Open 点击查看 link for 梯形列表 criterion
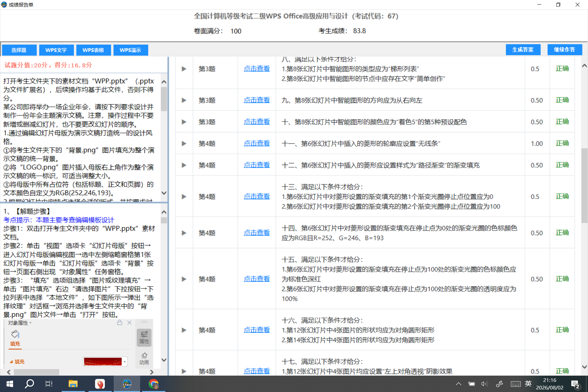This screenshot has width=588, height=392. click(257, 69)
